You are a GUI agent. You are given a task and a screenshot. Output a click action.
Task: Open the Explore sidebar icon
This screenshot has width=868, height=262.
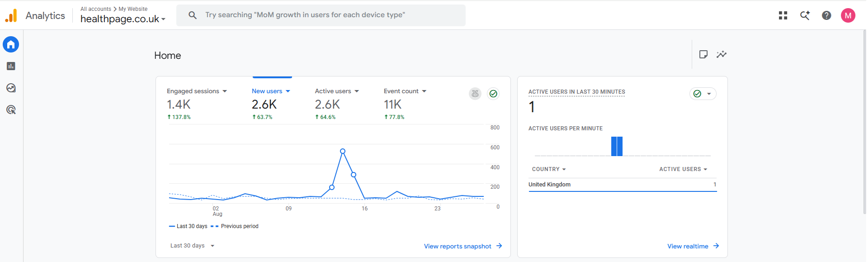11,88
